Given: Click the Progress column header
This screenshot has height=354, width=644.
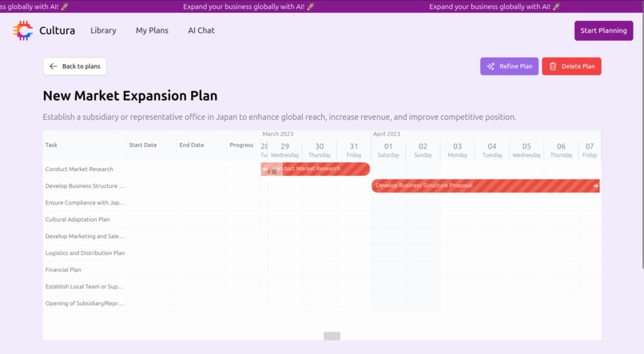Looking at the screenshot, I should [x=241, y=145].
